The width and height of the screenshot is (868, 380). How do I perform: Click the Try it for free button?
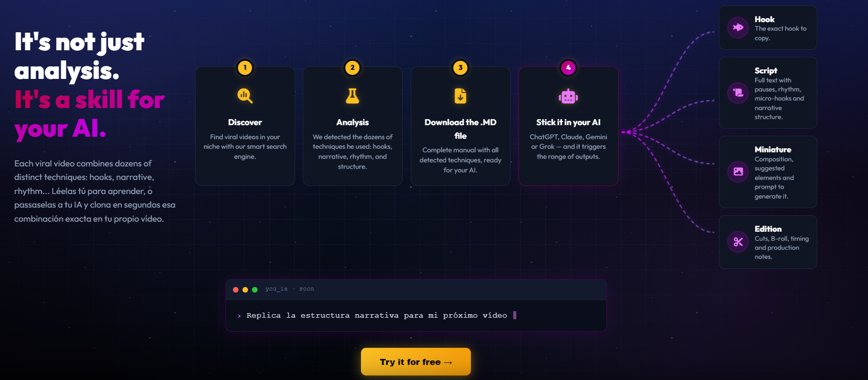pos(416,361)
